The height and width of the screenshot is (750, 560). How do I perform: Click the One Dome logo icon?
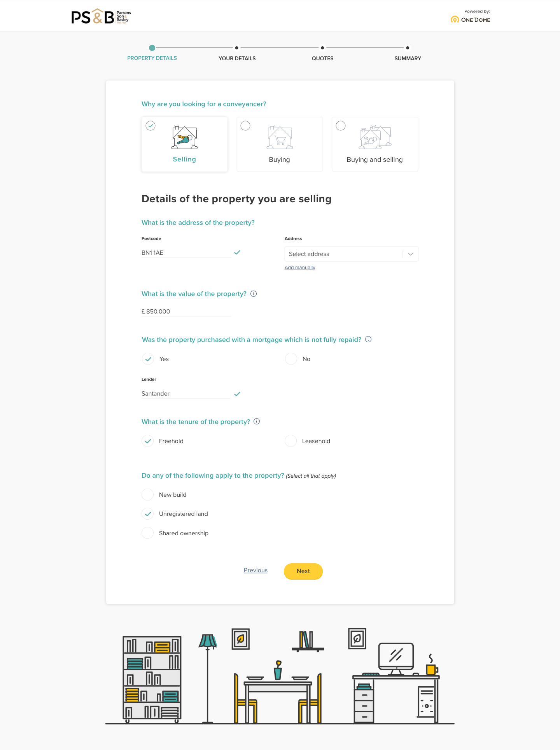click(x=455, y=19)
